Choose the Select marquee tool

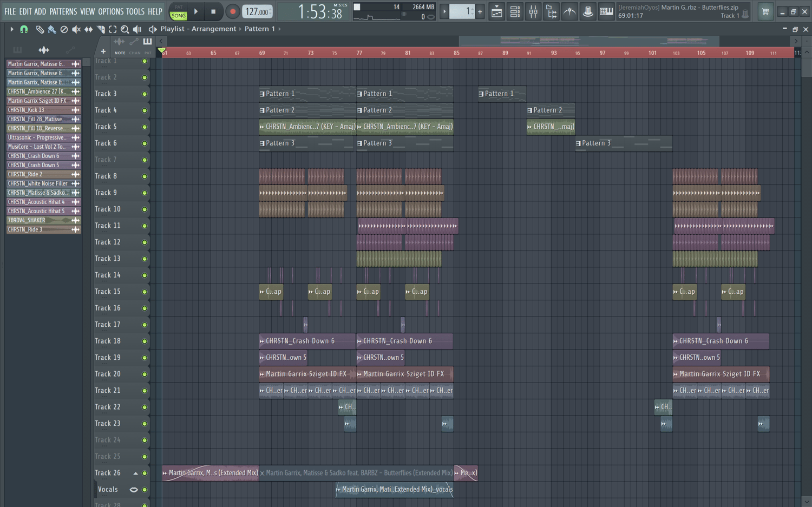click(x=113, y=29)
